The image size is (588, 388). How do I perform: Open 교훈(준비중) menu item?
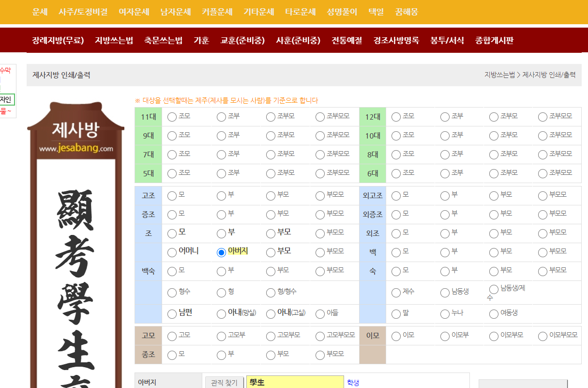click(242, 40)
